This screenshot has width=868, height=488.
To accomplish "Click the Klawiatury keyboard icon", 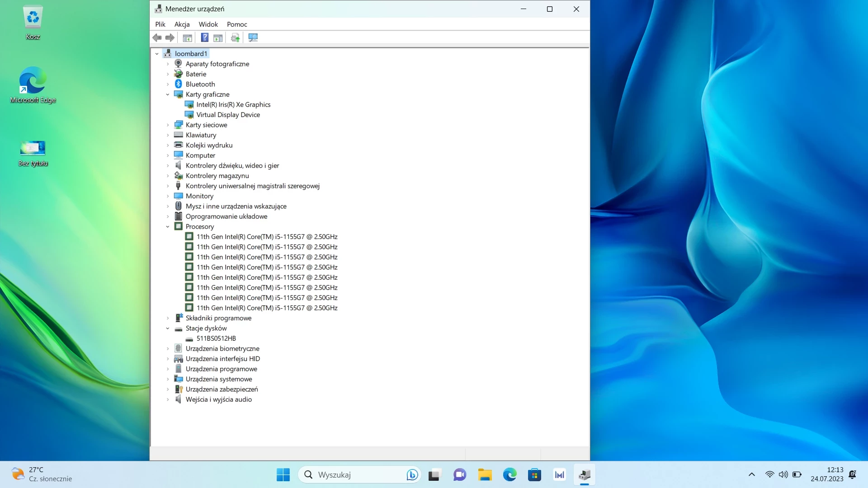I will tap(178, 135).
